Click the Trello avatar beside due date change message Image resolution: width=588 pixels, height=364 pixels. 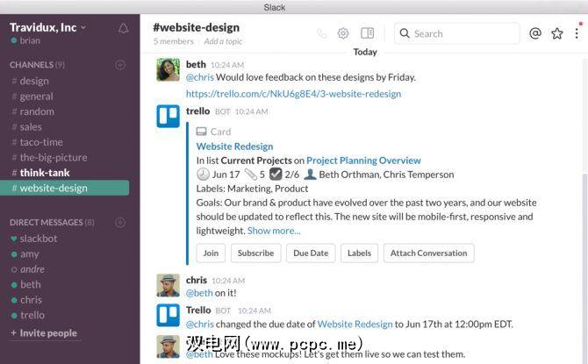click(168, 315)
